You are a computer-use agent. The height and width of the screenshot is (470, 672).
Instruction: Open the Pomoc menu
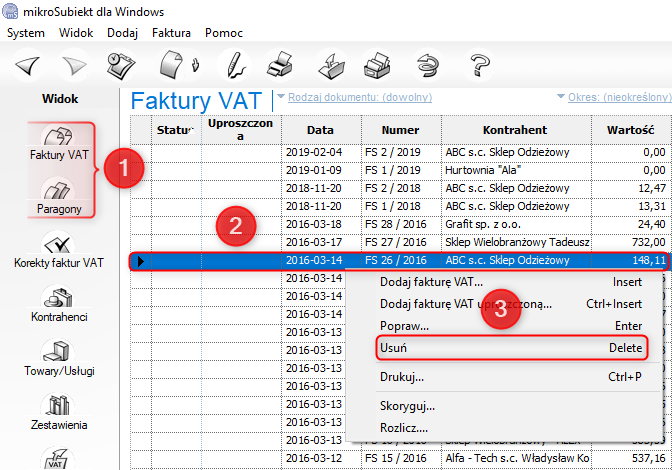(x=224, y=33)
